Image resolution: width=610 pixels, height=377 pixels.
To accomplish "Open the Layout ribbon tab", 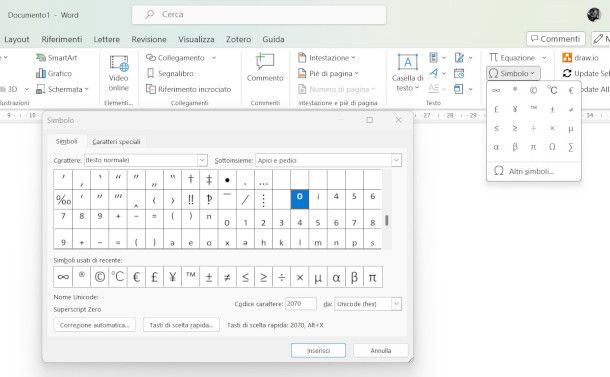I will (x=17, y=39).
